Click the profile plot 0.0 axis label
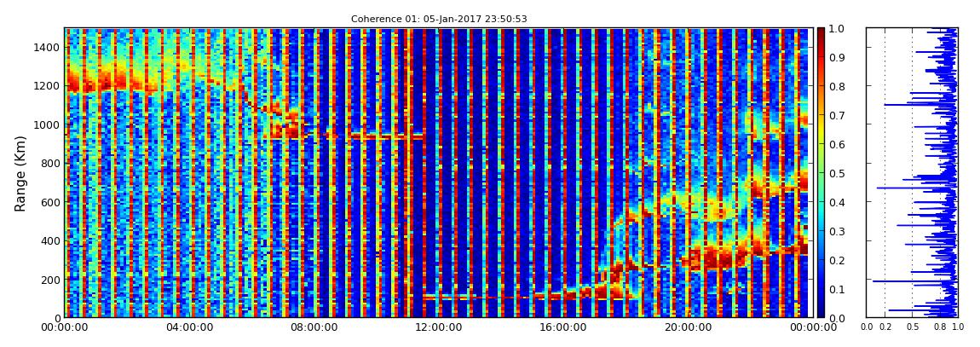The height and width of the screenshot is (347, 980). click(x=868, y=327)
